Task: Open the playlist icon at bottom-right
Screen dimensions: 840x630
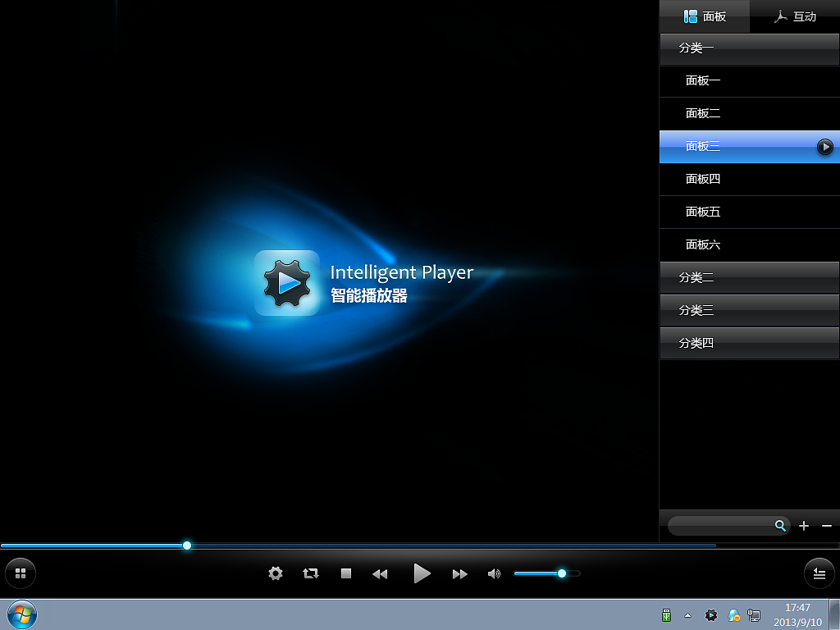Action: click(x=819, y=573)
